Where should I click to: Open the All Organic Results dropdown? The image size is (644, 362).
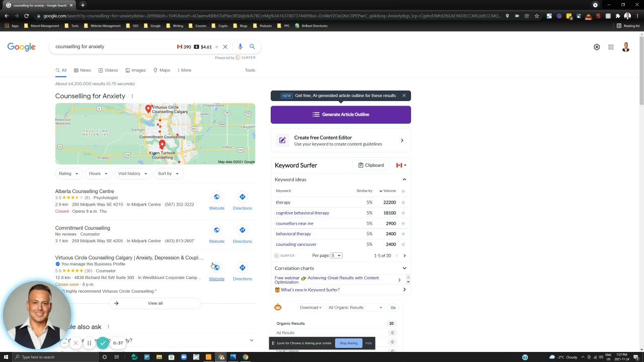tap(355, 308)
